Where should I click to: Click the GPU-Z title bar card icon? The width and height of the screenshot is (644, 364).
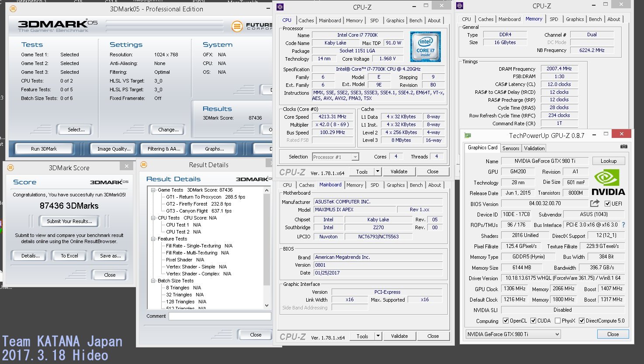point(467,135)
